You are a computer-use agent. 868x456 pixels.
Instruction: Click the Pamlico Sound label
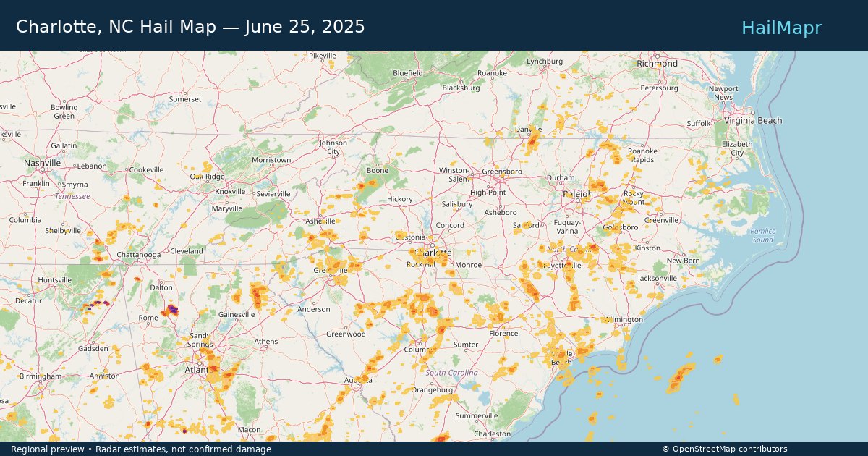pos(762,235)
